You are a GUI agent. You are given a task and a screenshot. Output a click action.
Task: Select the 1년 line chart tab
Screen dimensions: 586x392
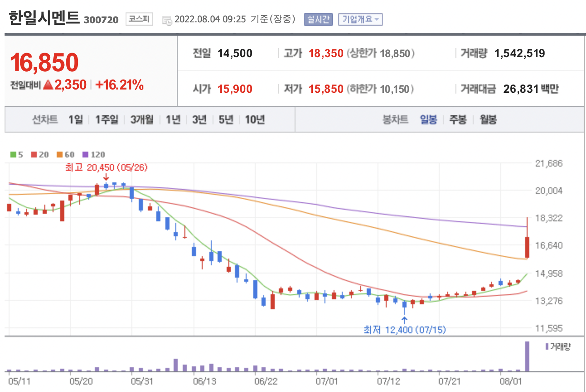(x=173, y=120)
